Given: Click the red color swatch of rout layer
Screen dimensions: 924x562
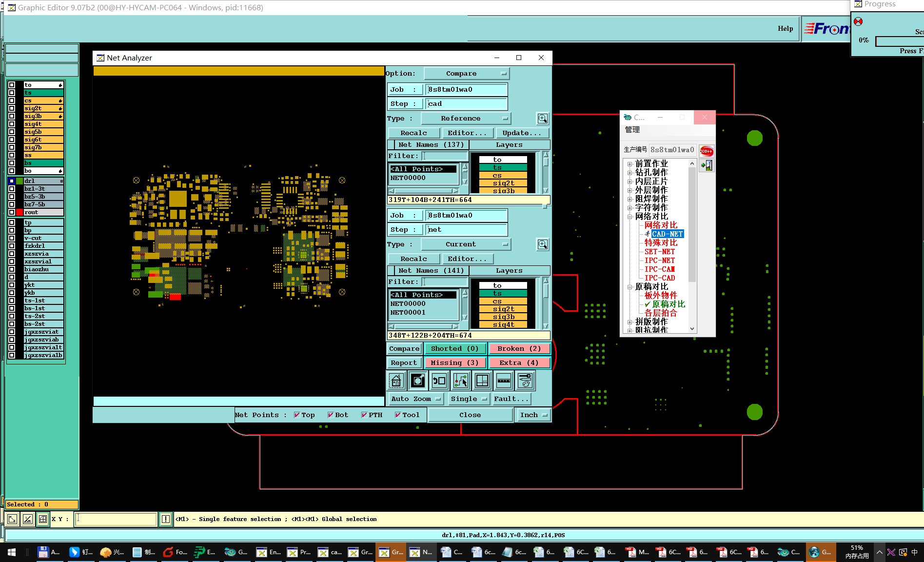Looking at the screenshot, I should tap(20, 212).
